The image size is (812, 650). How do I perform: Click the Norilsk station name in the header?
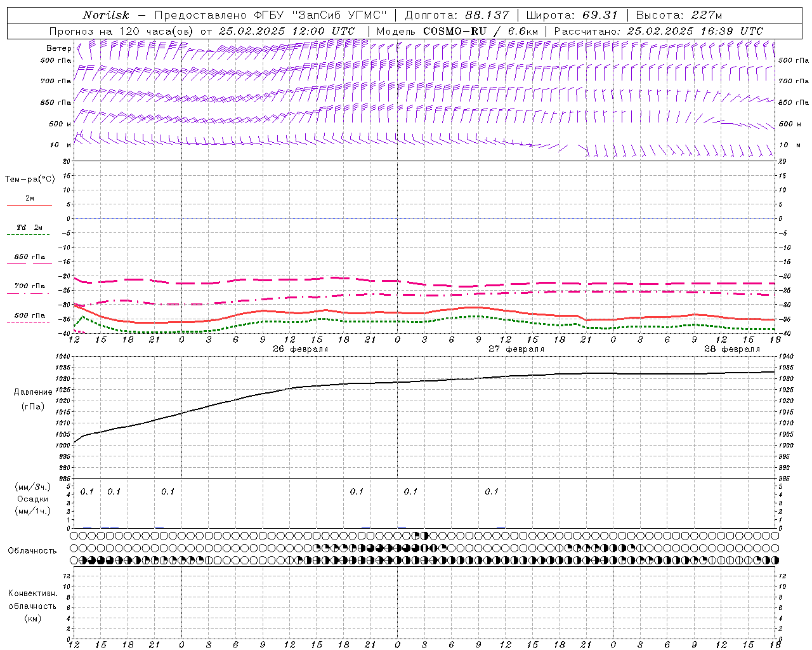(106, 15)
